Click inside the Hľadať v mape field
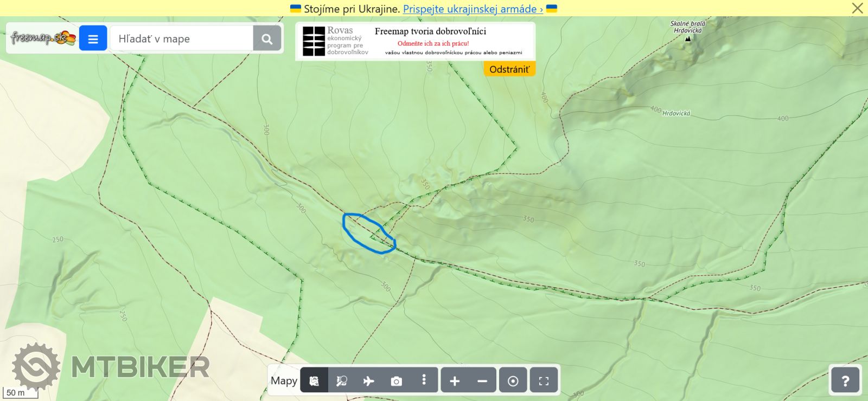 tap(182, 38)
